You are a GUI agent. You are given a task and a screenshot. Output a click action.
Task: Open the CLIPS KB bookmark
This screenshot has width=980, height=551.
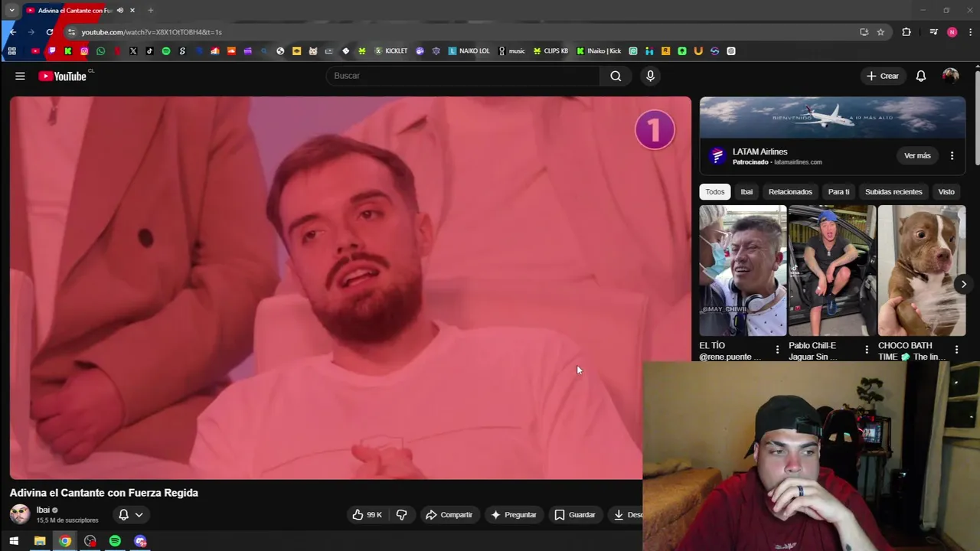[x=550, y=51]
